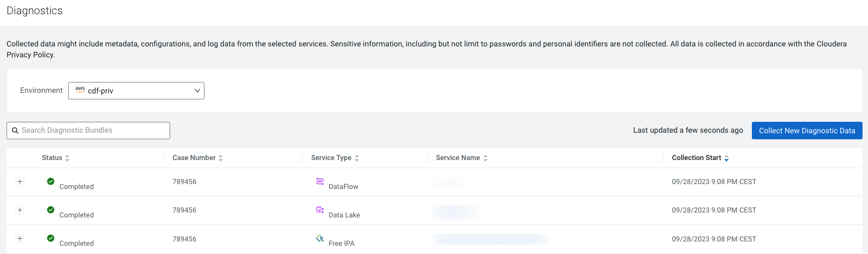Click the 'DataFlow' service type text
The image size is (868, 254).
343,187
